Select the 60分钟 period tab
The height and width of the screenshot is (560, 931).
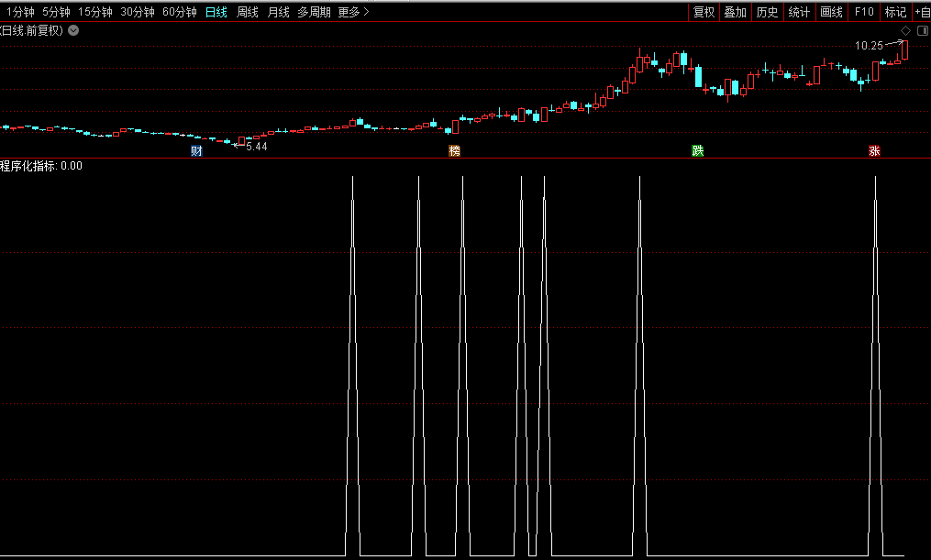tap(179, 12)
